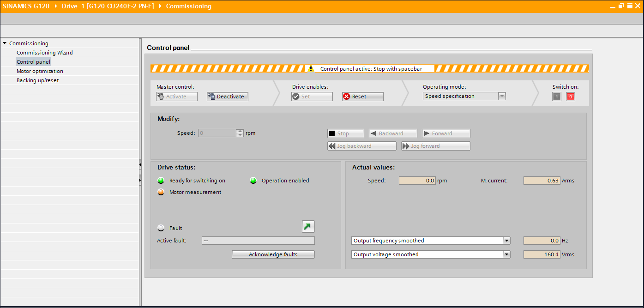Open Motor optimization in the tree
The image size is (644, 308).
pos(40,71)
